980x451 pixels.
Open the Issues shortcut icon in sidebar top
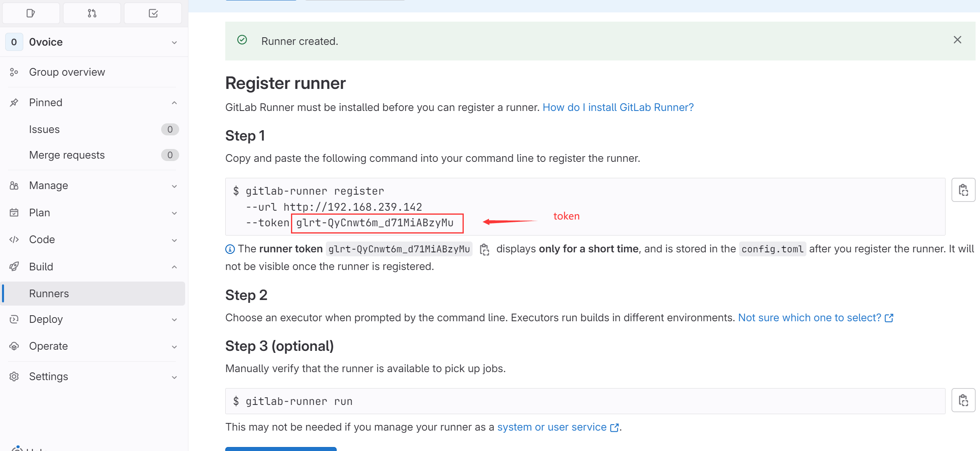click(31, 13)
